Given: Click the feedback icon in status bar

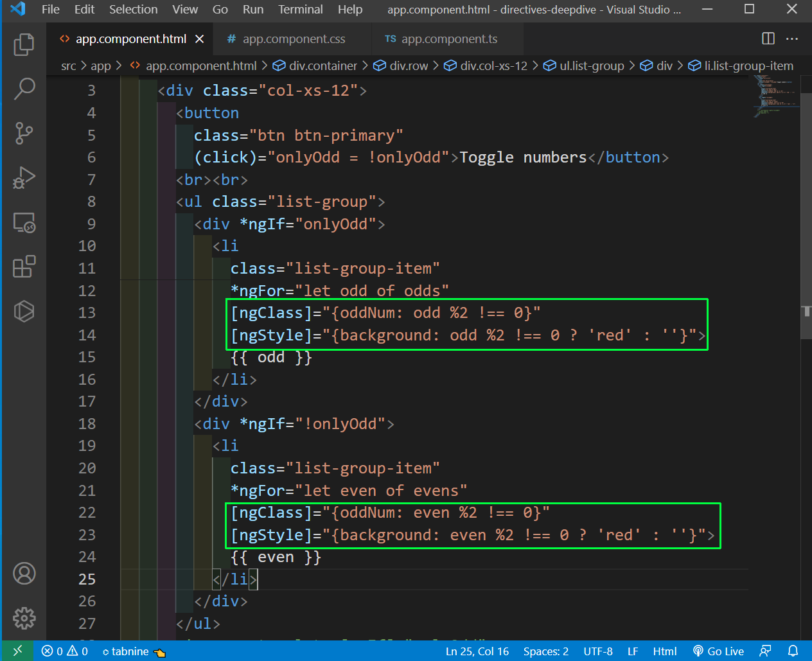Looking at the screenshot, I should pos(765,651).
